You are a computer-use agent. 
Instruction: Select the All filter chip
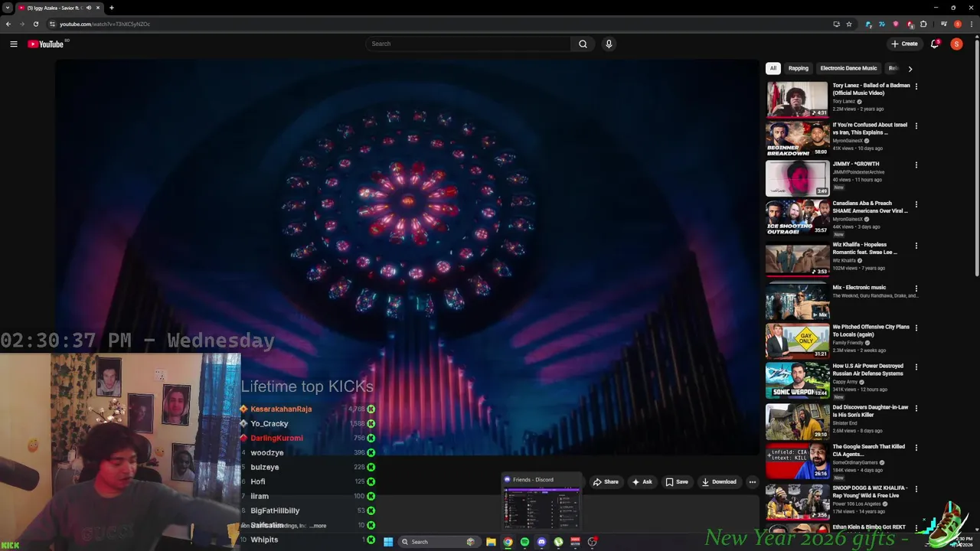tap(773, 68)
